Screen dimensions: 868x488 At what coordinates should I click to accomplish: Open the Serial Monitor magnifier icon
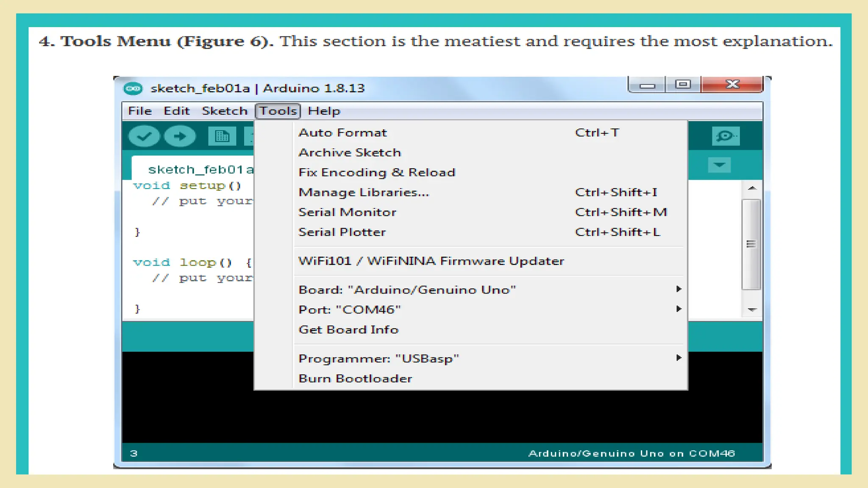726,136
